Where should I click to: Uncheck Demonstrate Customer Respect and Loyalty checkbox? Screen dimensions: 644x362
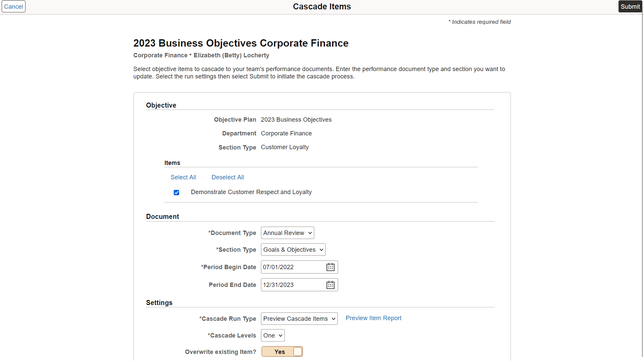pos(176,192)
